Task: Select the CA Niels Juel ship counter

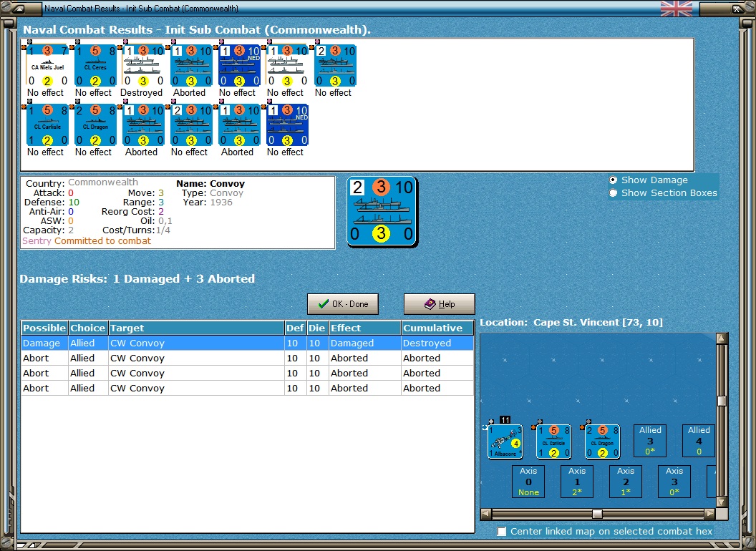Action: click(x=47, y=66)
